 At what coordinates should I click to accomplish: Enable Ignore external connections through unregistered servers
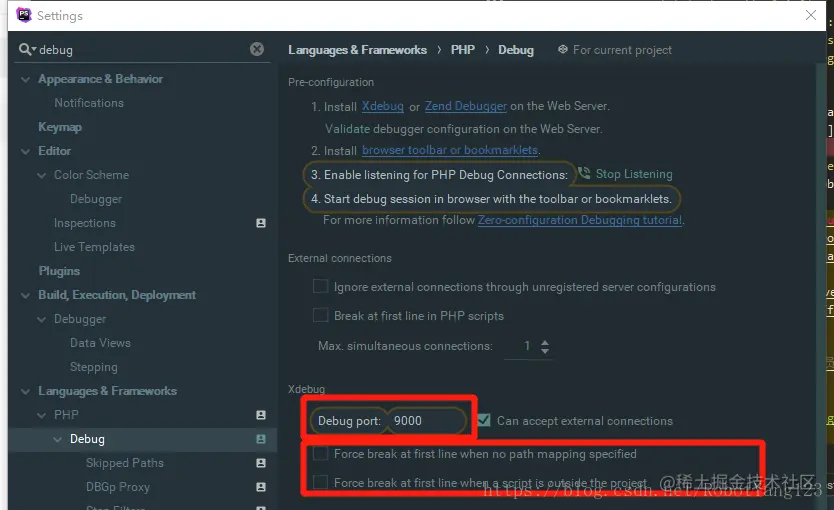[320, 286]
